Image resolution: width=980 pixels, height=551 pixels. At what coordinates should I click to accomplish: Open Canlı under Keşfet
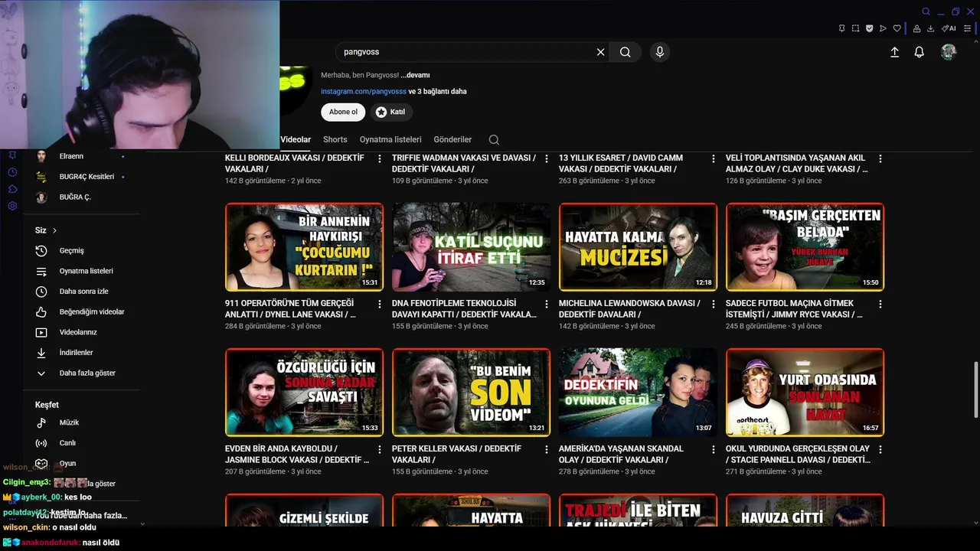coord(67,443)
